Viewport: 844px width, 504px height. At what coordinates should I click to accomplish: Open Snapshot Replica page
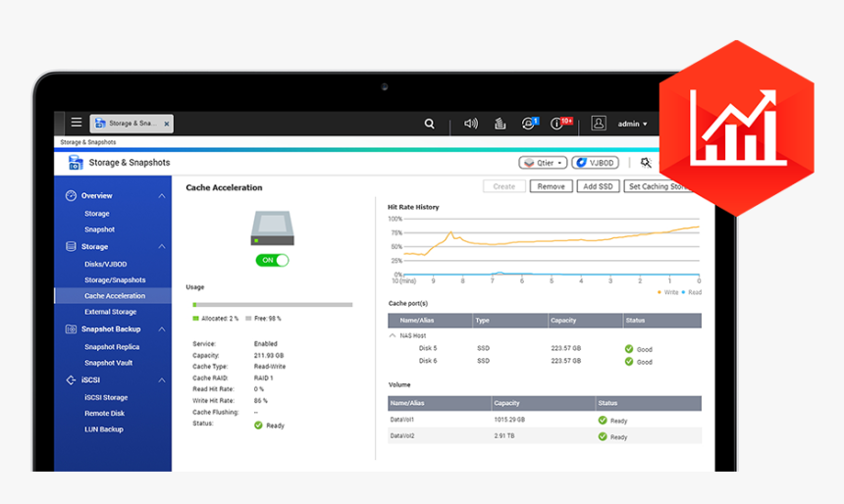pyautogui.click(x=112, y=347)
